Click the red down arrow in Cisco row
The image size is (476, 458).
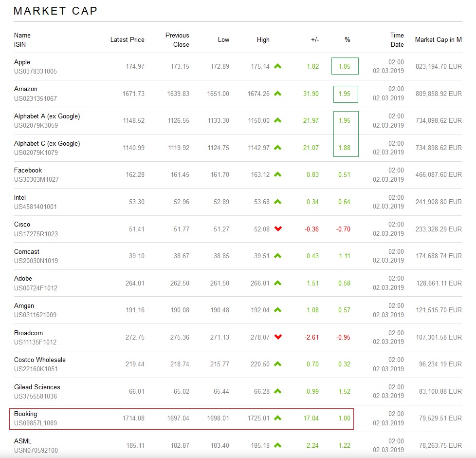278,229
